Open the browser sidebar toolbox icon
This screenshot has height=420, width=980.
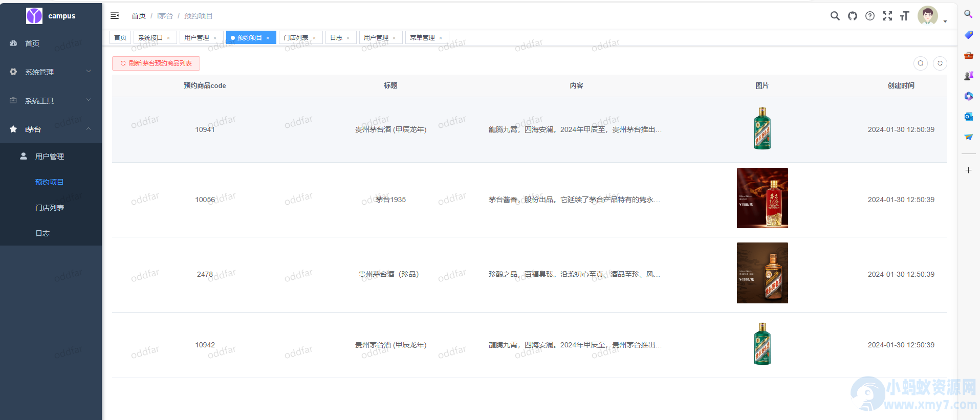tap(968, 55)
